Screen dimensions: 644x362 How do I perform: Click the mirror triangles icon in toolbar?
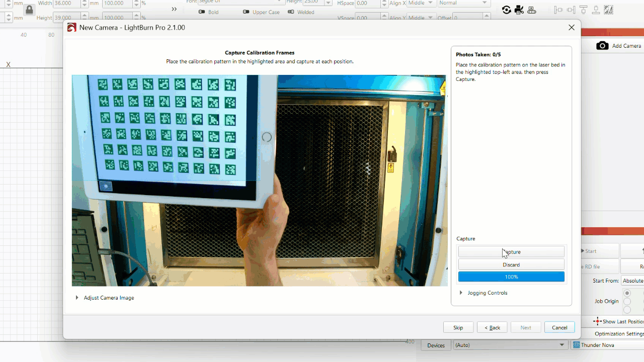(609, 10)
